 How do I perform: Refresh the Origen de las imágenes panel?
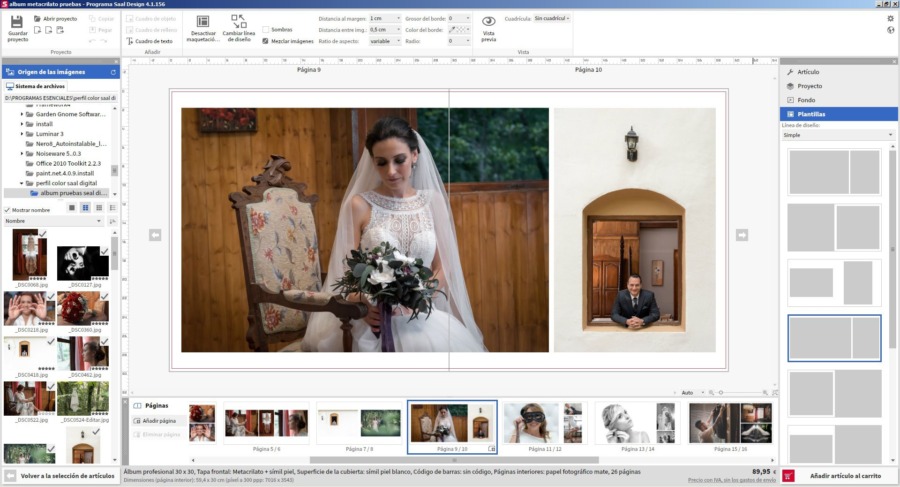tap(113, 72)
